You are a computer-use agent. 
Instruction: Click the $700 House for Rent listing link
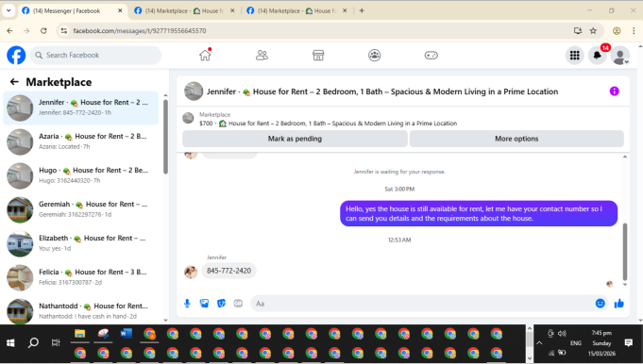click(x=328, y=124)
